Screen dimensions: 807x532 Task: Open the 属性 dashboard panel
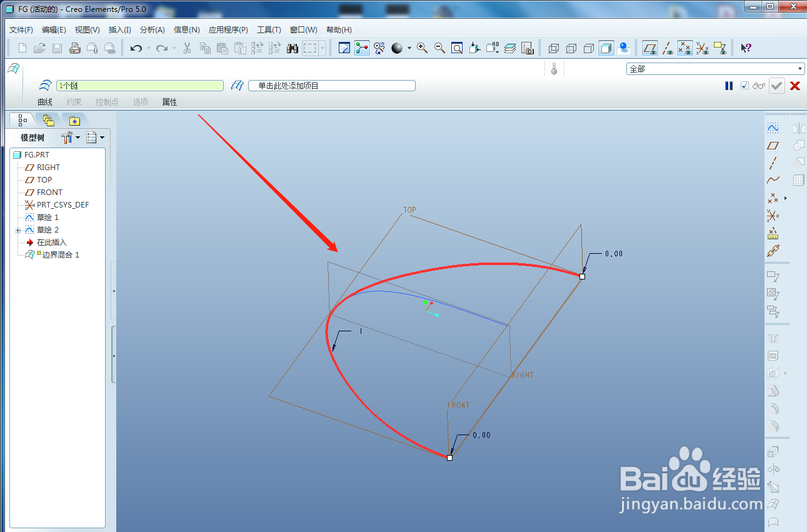169,102
